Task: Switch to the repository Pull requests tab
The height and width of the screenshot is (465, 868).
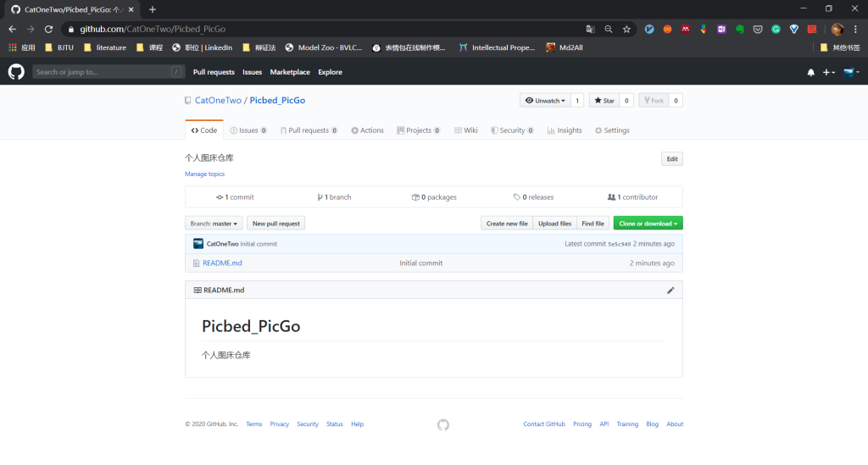Action: (309, 130)
